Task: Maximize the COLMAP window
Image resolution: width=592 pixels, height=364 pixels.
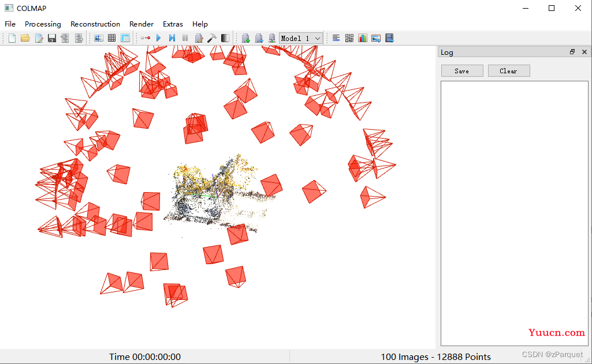Action: click(552, 8)
